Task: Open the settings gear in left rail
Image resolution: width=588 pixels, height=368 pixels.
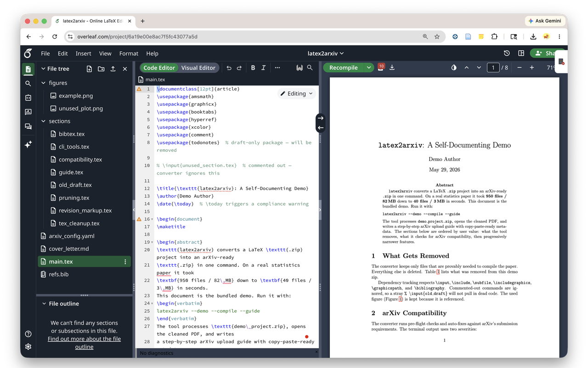Action: (28, 347)
